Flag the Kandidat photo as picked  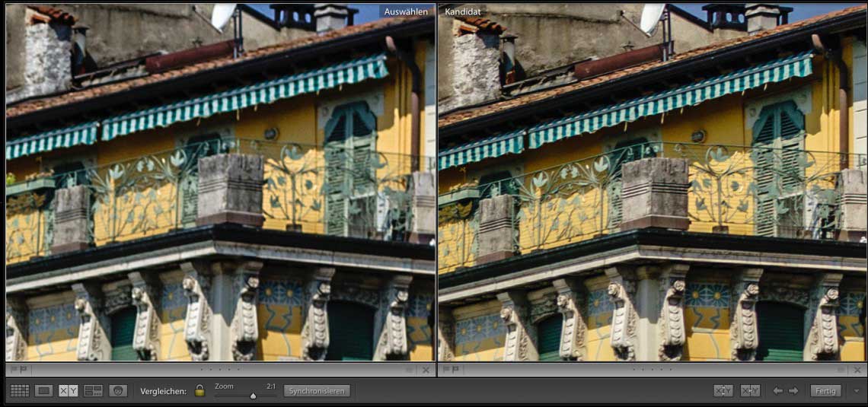click(x=447, y=370)
